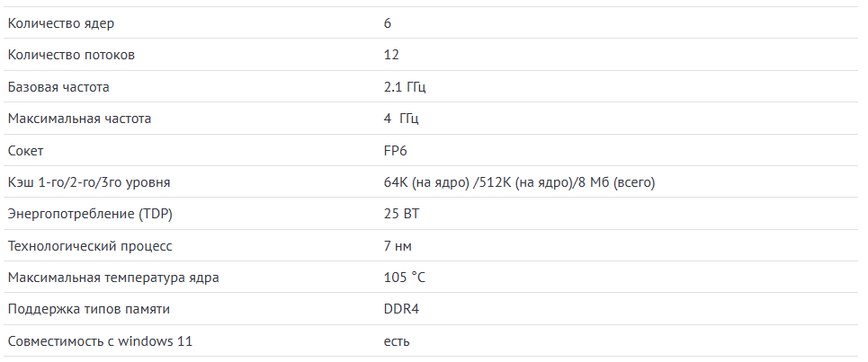Select the thread count value 12
868x362 pixels.
tap(391, 56)
